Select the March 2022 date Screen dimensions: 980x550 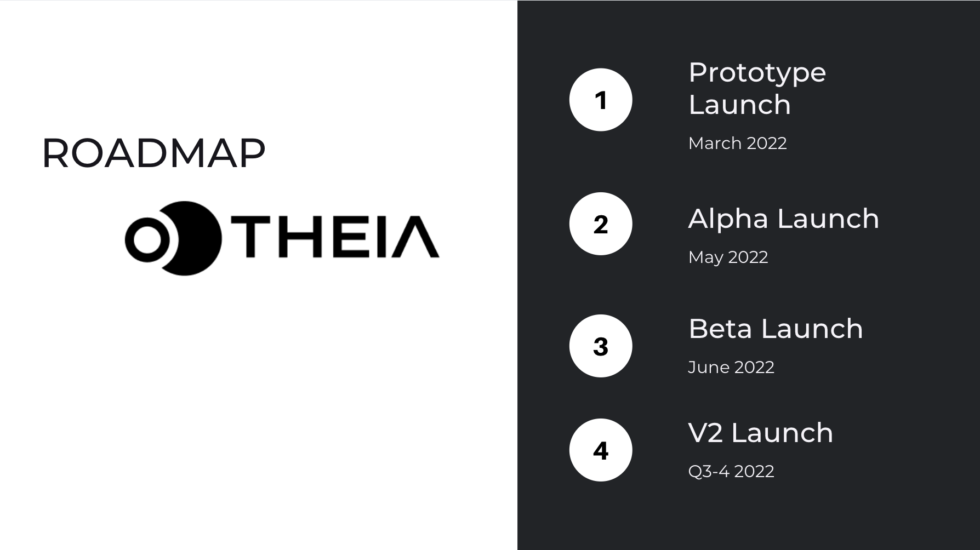[737, 143]
